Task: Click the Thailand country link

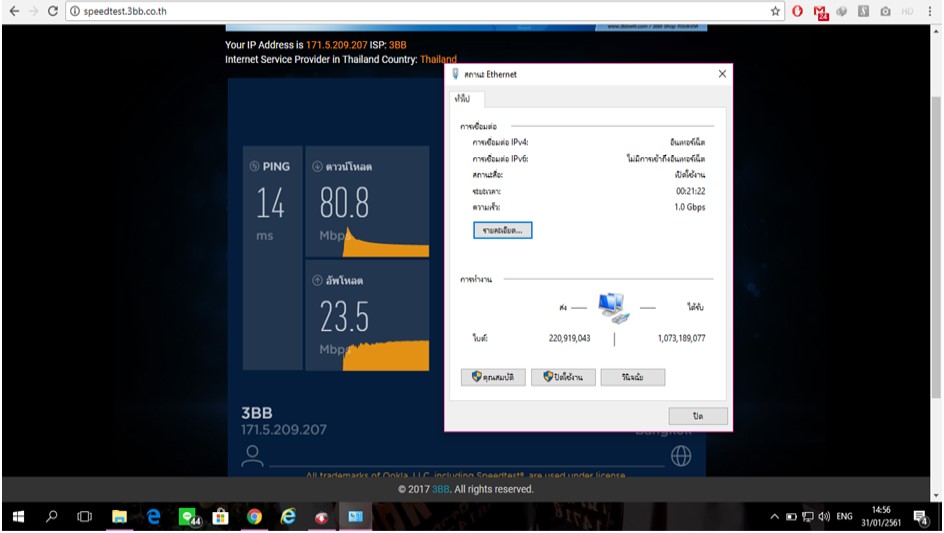Action: point(438,59)
